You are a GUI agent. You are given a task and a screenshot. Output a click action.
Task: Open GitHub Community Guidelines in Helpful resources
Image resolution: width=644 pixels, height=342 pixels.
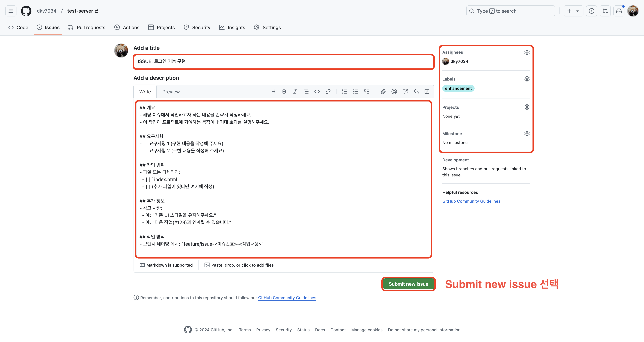[x=471, y=201]
